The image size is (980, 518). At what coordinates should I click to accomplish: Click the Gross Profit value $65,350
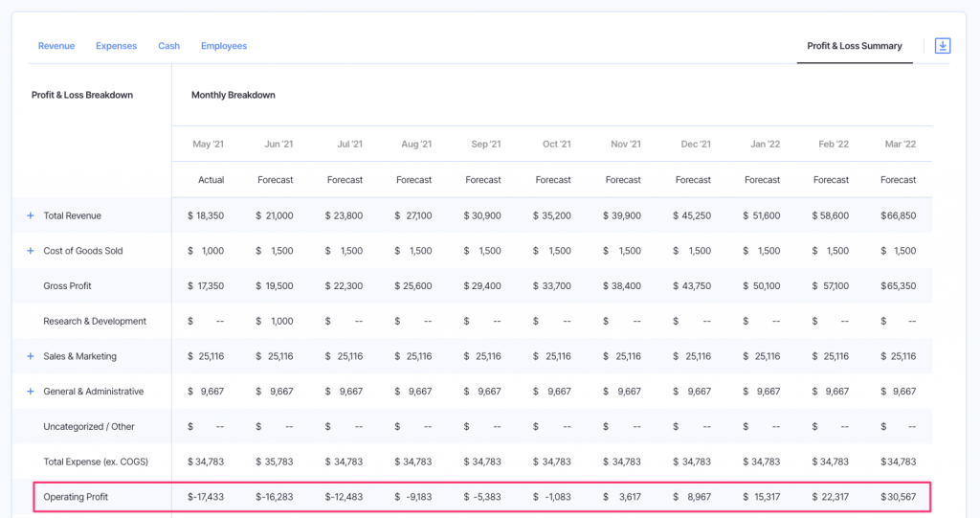[898, 286]
